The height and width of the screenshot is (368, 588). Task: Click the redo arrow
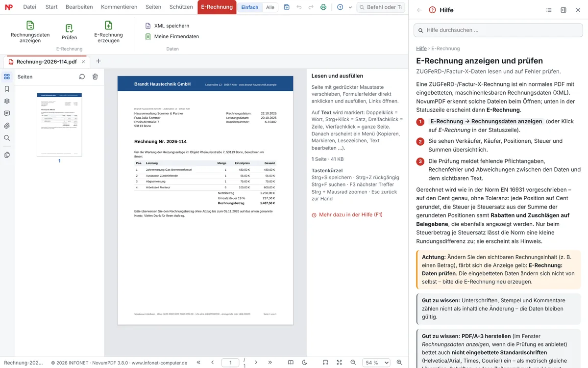pos(311,7)
